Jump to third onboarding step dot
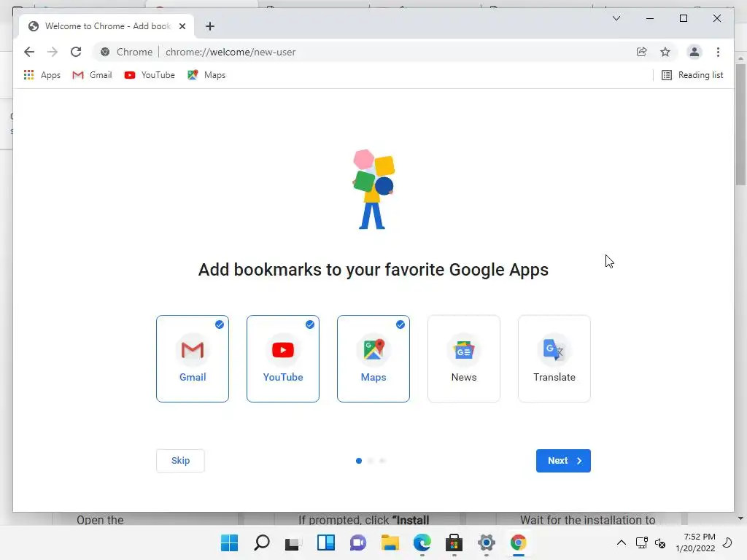 tap(382, 461)
